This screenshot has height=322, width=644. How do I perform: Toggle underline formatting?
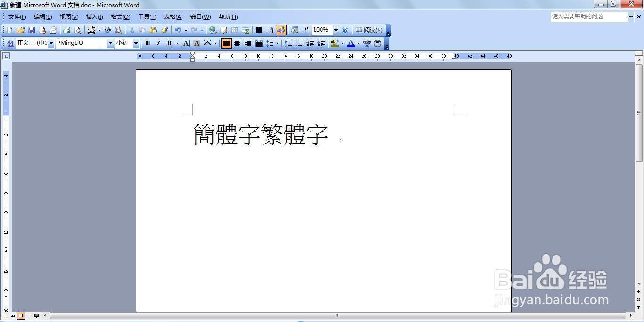coord(169,43)
